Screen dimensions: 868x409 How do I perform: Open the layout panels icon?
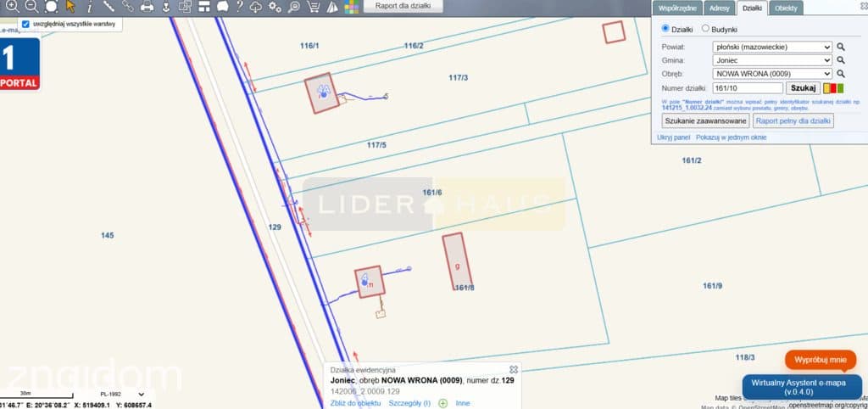(x=204, y=7)
